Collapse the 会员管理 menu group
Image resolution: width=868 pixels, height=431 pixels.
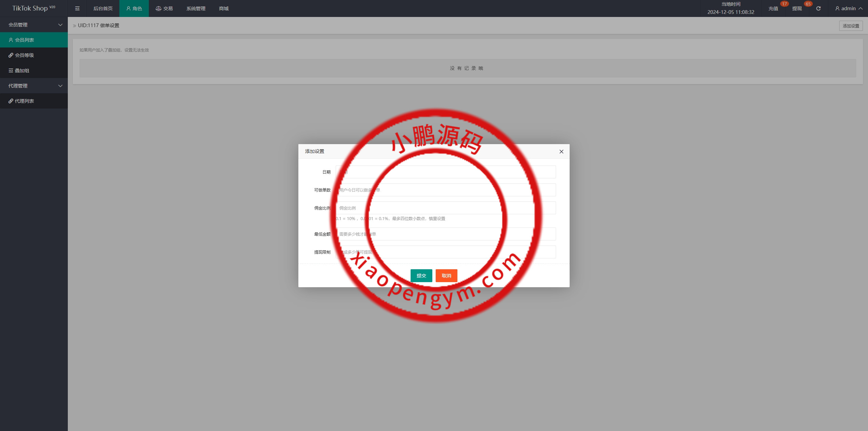click(x=34, y=25)
